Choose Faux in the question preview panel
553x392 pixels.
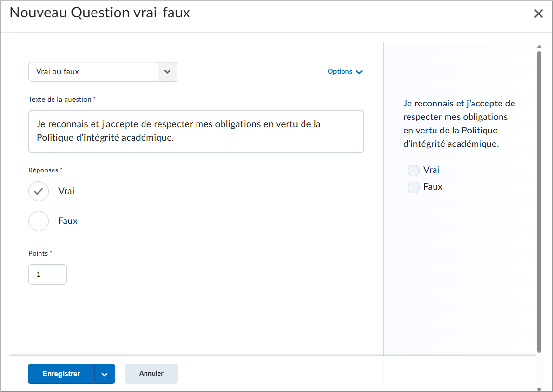(413, 187)
